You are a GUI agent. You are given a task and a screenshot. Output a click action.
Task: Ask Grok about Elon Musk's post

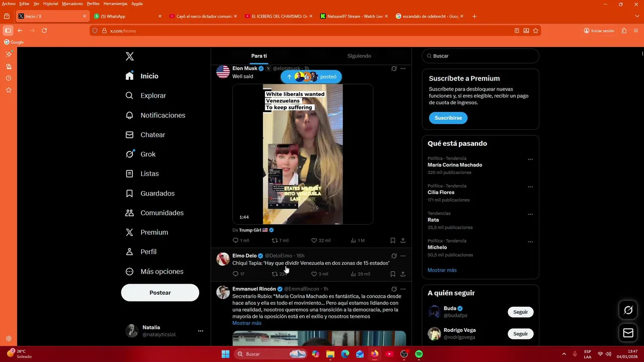(x=394, y=68)
